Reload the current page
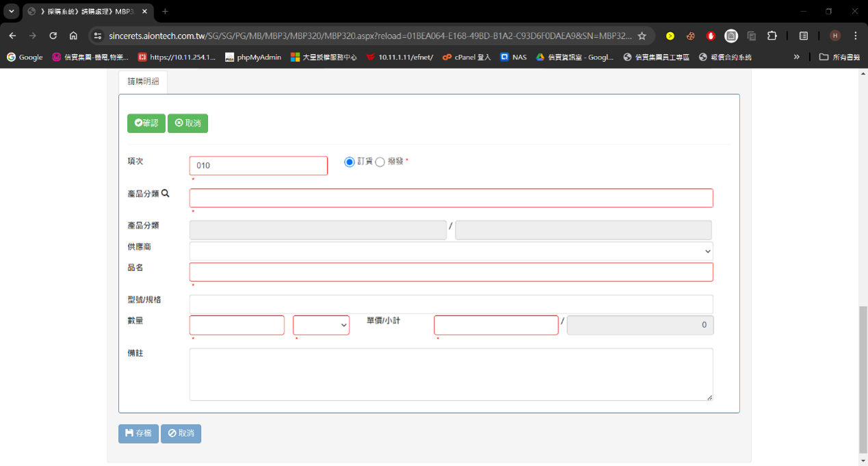Image resolution: width=868 pixels, height=466 pixels. pyautogui.click(x=53, y=36)
